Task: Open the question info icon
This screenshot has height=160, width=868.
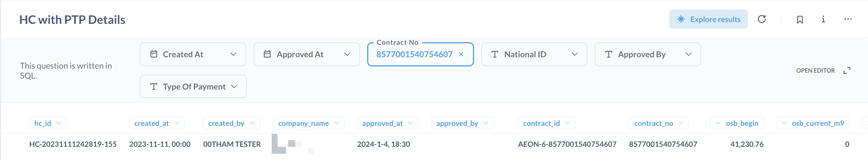Action: [x=823, y=19]
